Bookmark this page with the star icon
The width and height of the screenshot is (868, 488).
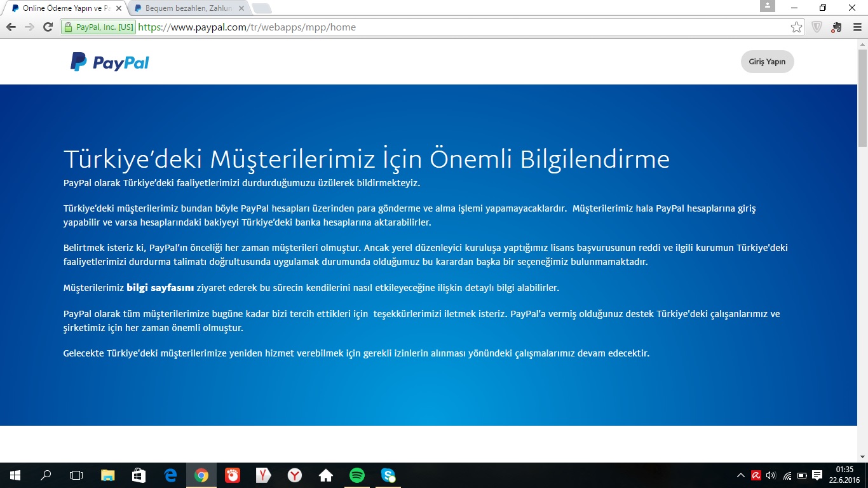tap(796, 27)
